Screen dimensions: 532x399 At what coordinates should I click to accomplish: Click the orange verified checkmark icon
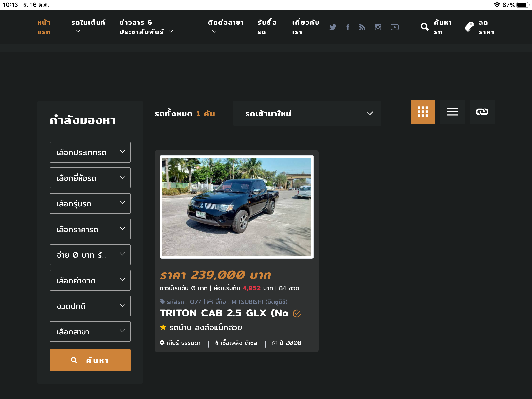[x=297, y=314]
